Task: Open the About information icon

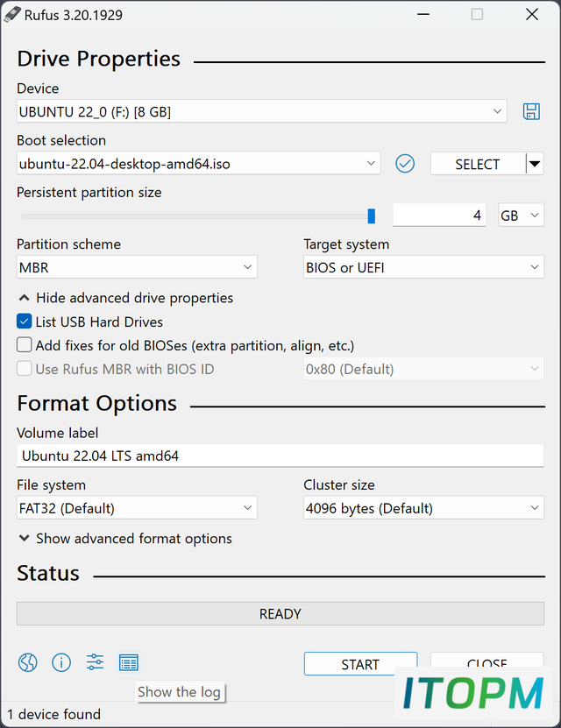Action: tap(61, 662)
